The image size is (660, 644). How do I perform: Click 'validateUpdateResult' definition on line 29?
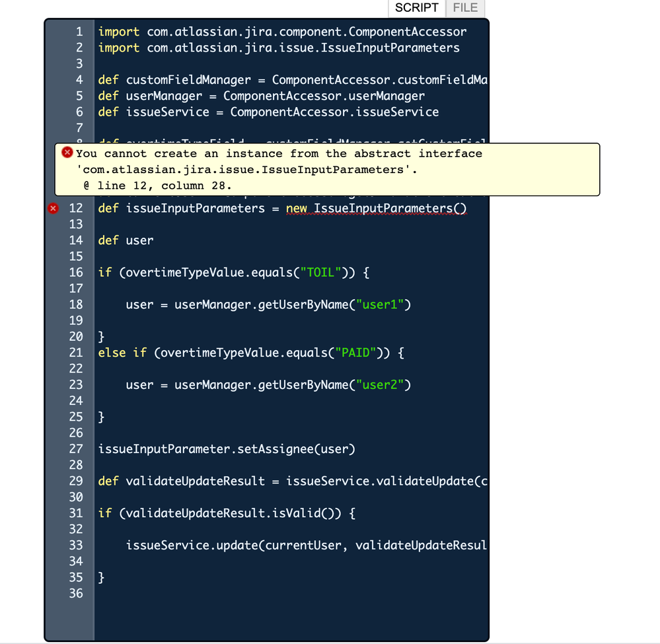click(x=196, y=481)
